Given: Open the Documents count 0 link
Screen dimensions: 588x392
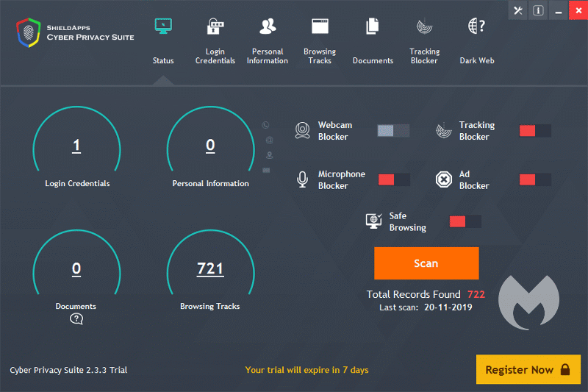Looking at the screenshot, I should 76,269.
